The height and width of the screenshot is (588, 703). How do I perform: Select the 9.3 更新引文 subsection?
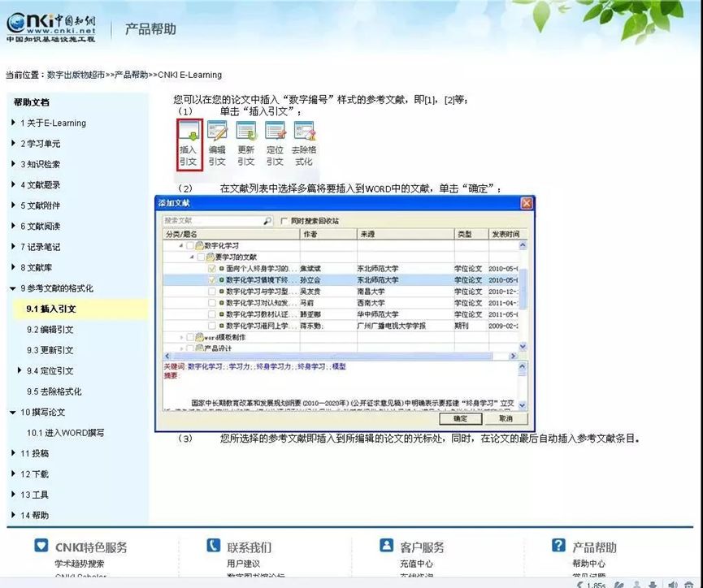click(x=50, y=350)
